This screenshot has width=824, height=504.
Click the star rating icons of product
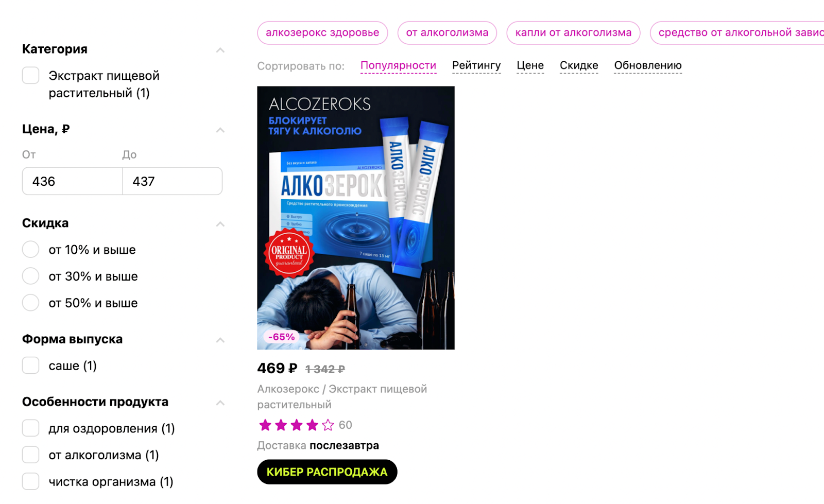pos(296,425)
